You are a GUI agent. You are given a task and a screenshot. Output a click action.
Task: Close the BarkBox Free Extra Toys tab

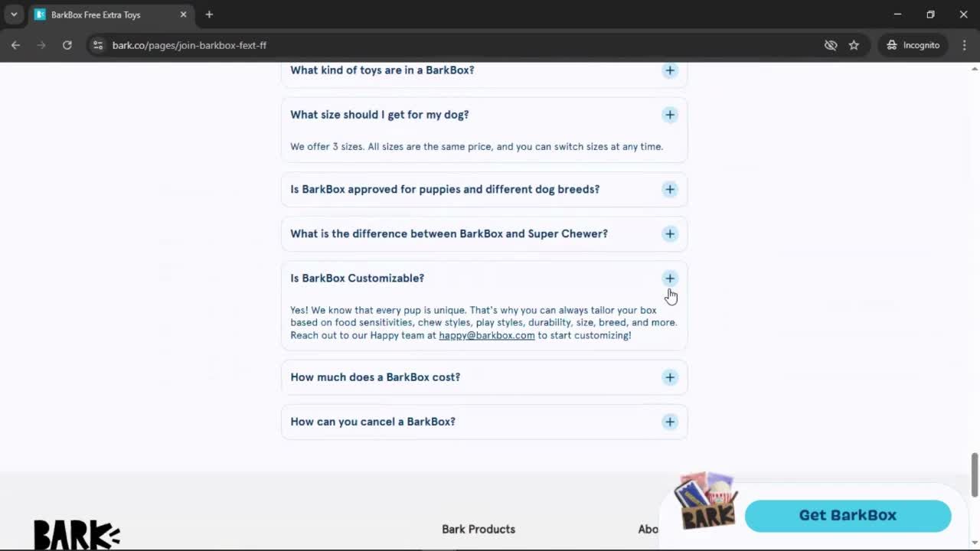(183, 15)
